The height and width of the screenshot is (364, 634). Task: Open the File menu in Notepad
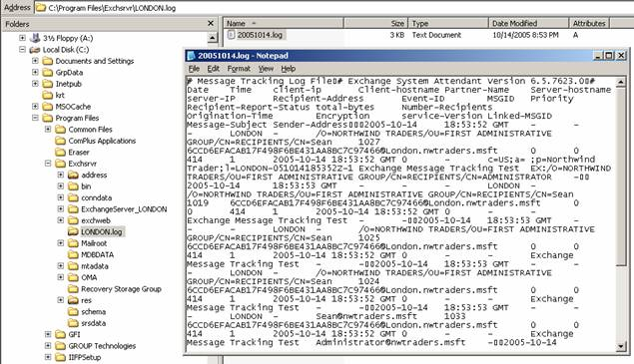[194, 69]
